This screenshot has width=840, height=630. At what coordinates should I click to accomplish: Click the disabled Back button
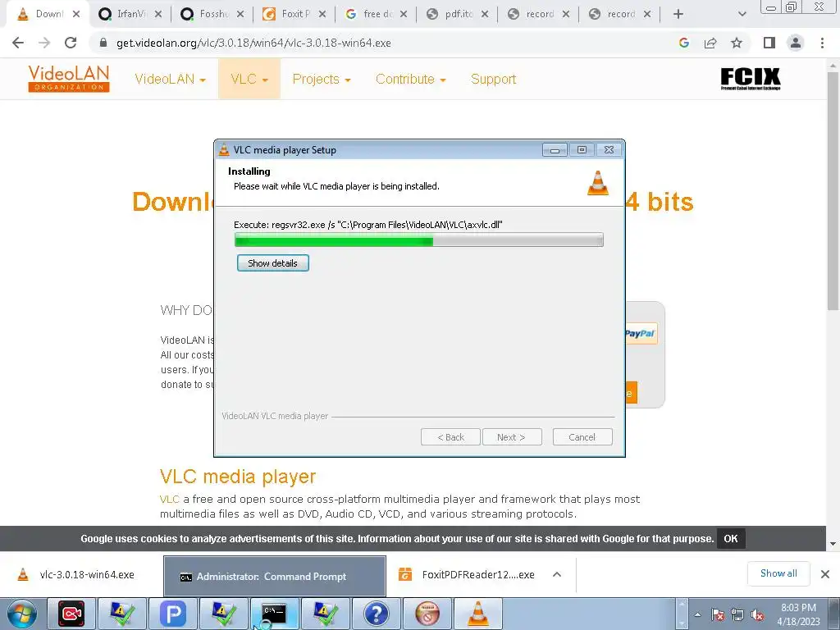pyautogui.click(x=450, y=437)
